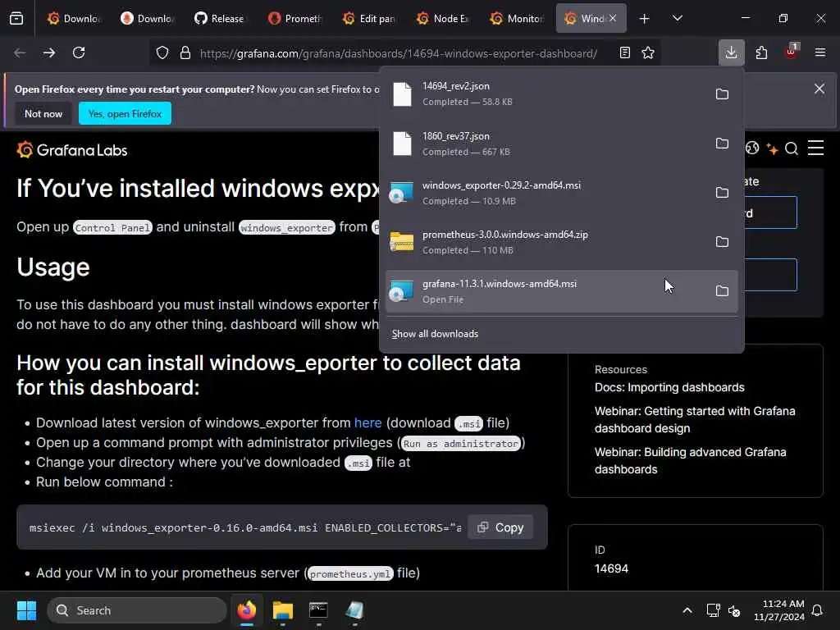The height and width of the screenshot is (630, 840).
Task: Bookmark this page with the star
Action: point(648,52)
